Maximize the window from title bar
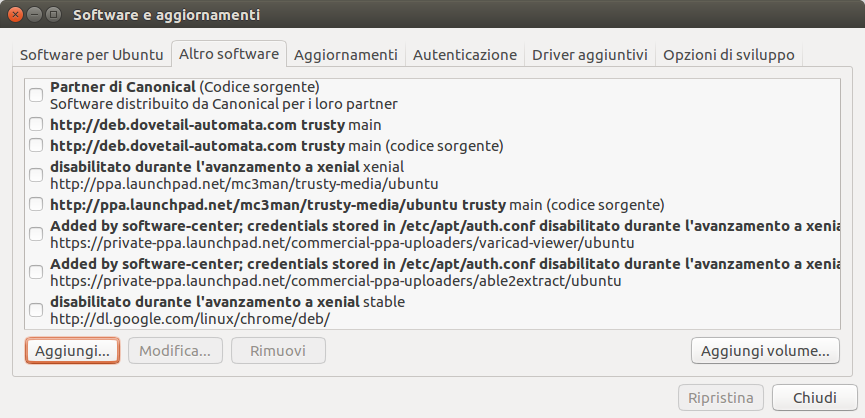This screenshot has height=418, width=865. 53,14
